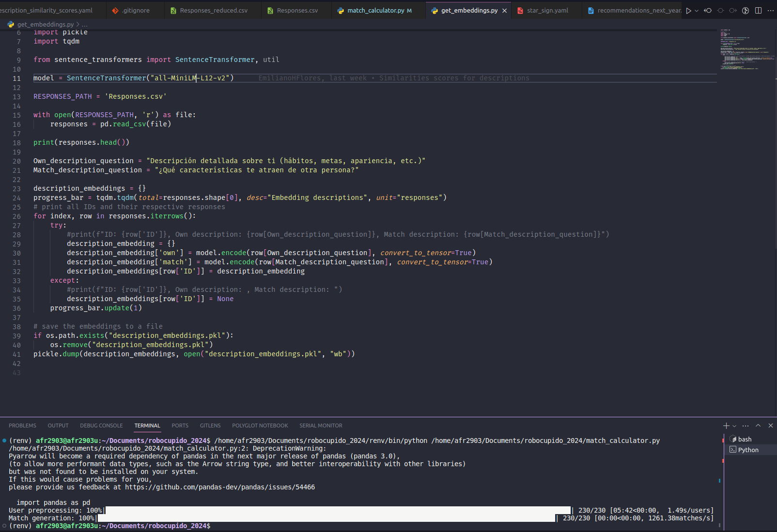Screen dimensions: 777x532
Task: Open the OUTPUT panel tab
Action: click(x=58, y=426)
